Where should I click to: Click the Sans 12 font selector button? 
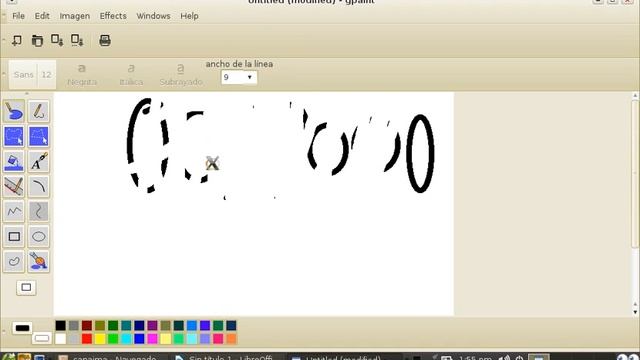[x=32, y=75]
